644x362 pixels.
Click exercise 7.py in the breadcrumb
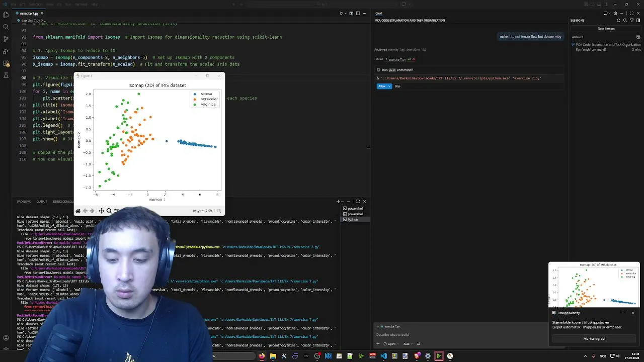point(30,21)
